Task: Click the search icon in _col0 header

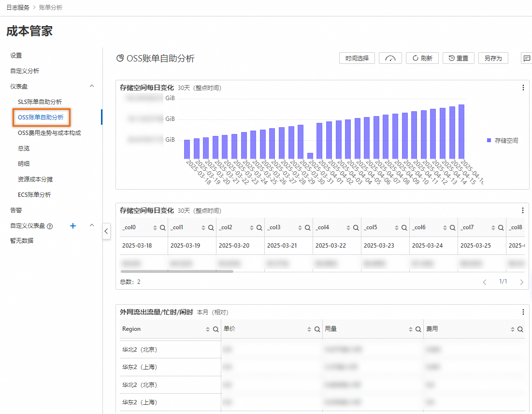Action: 162,228
